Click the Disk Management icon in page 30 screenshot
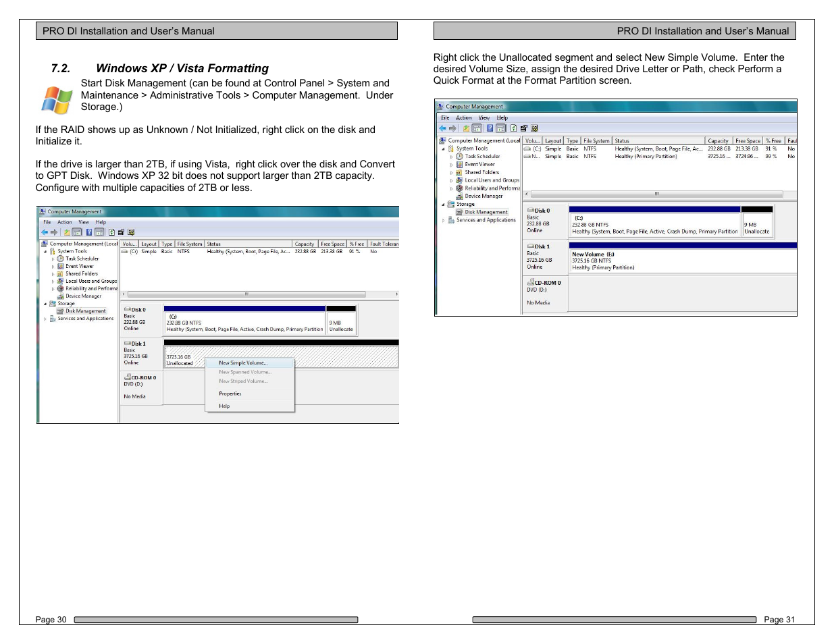The width and height of the screenshot is (834, 644). 61,311
